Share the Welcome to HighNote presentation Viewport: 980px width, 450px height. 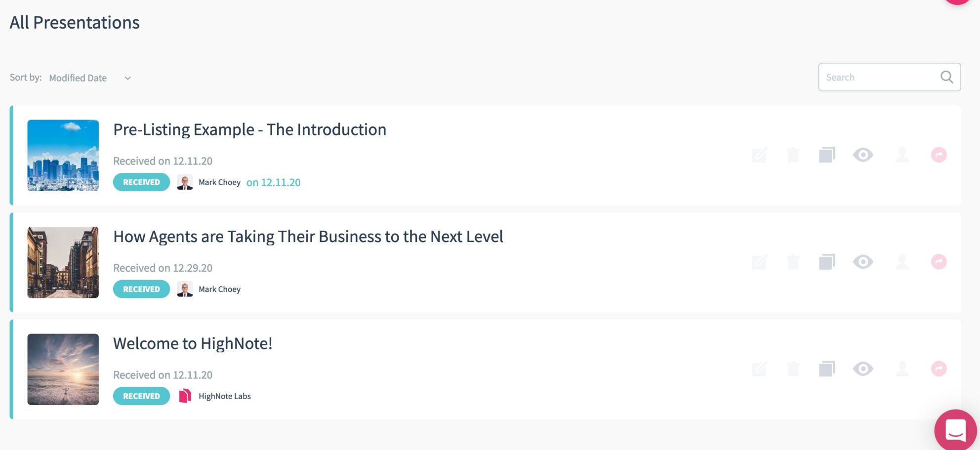coord(939,368)
